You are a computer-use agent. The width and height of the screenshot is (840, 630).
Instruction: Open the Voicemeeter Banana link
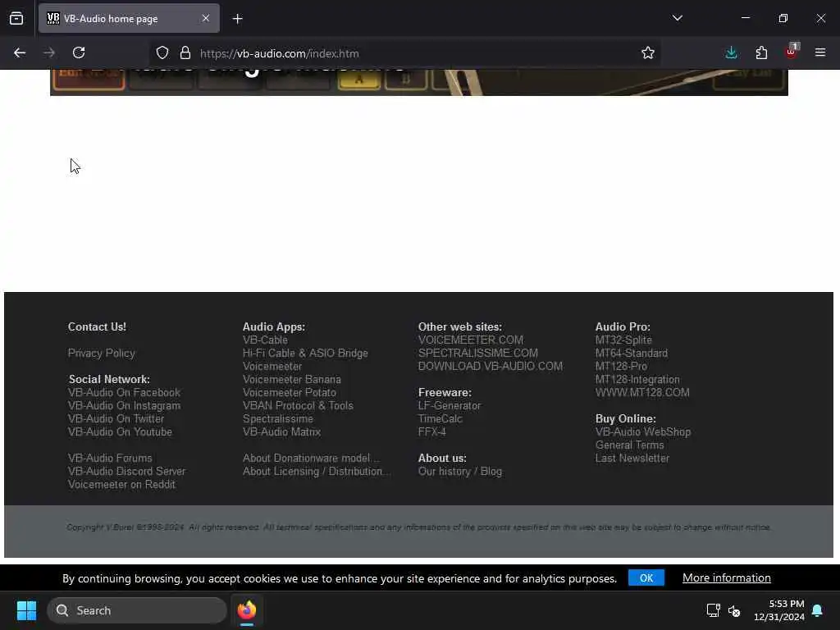(292, 379)
